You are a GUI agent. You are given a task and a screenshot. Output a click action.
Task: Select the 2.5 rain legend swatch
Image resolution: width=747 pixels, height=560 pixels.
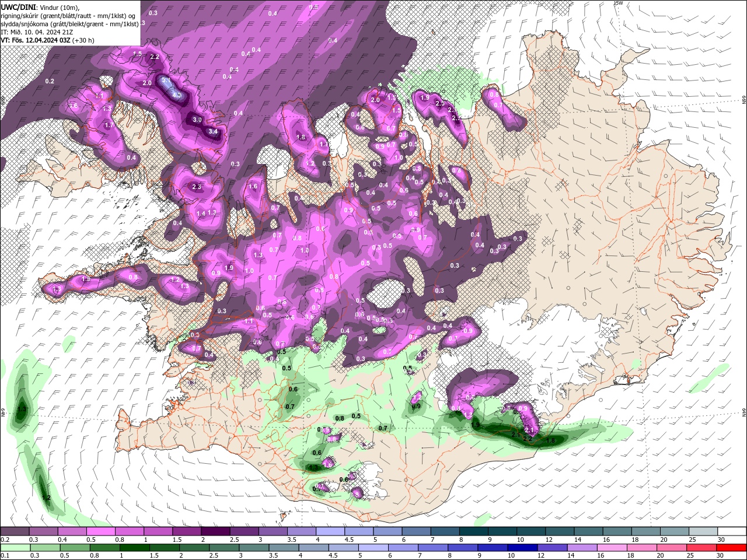click(x=224, y=548)
